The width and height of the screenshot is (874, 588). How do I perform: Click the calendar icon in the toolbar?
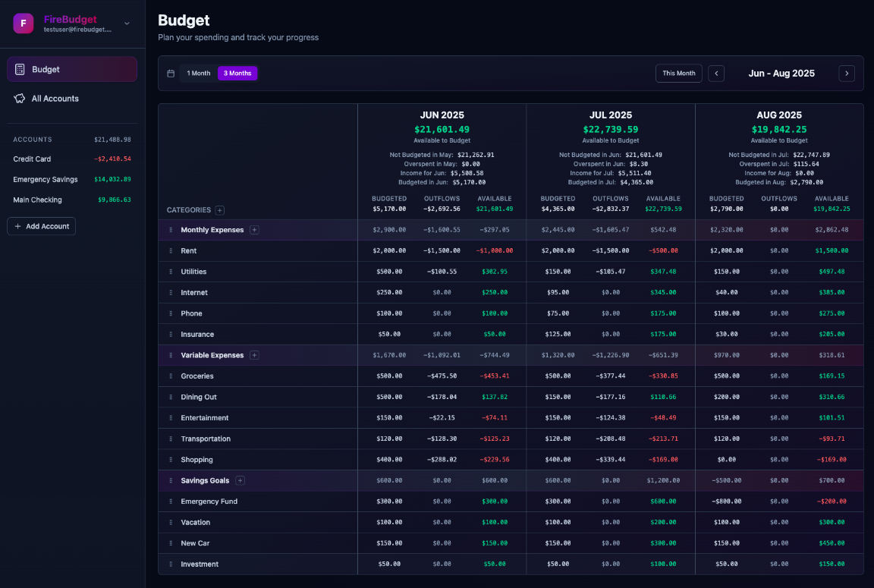pos(170,73)
